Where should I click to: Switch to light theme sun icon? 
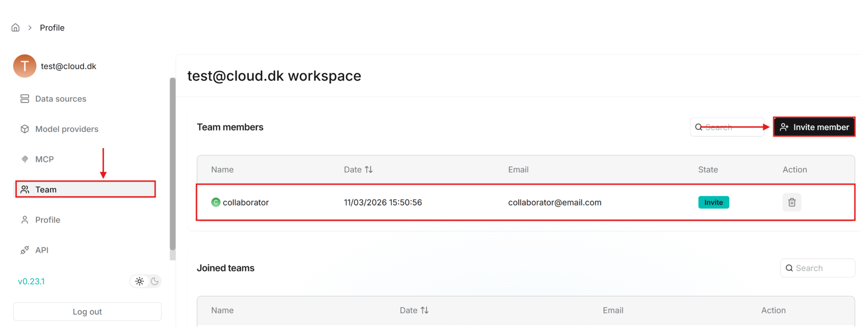[139, 282]
